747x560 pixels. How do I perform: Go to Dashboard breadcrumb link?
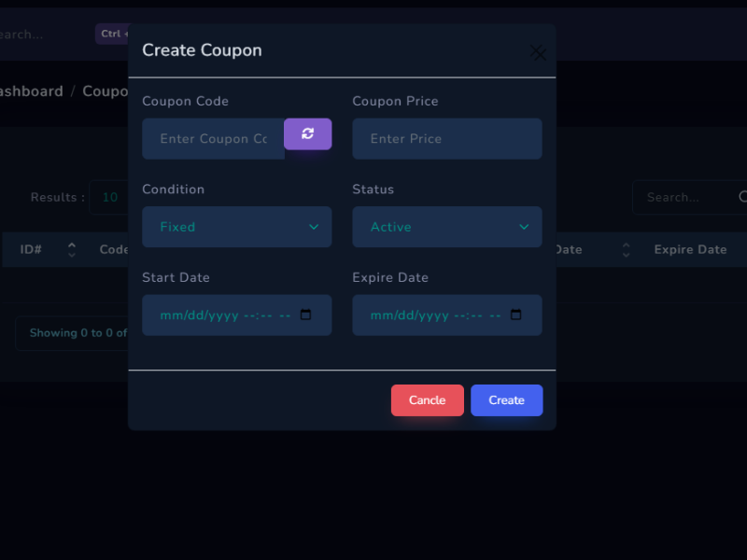click(x=32, y=91)
